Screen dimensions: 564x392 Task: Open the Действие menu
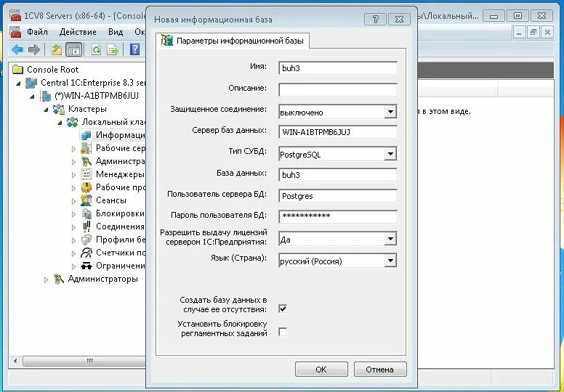point(78,32)
